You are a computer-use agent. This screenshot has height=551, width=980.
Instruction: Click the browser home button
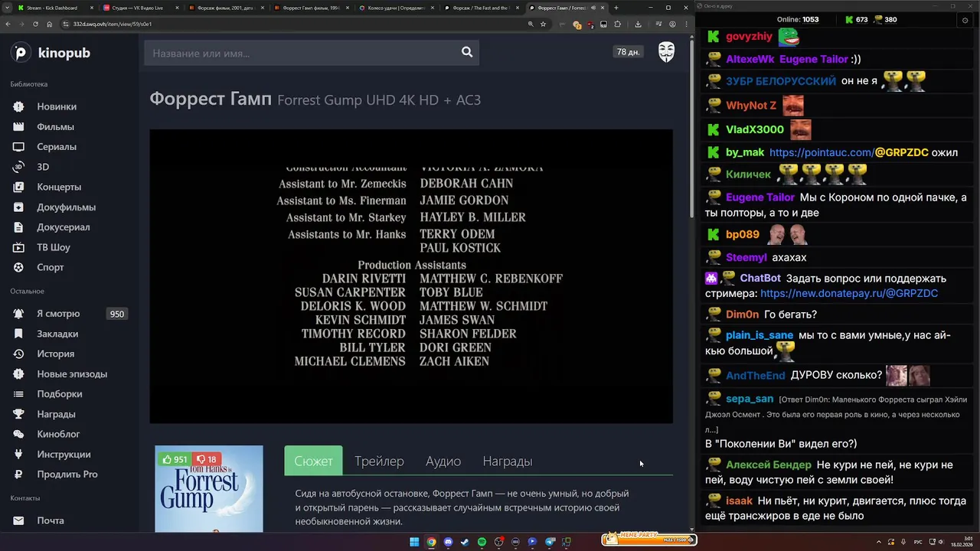point(50,24)
